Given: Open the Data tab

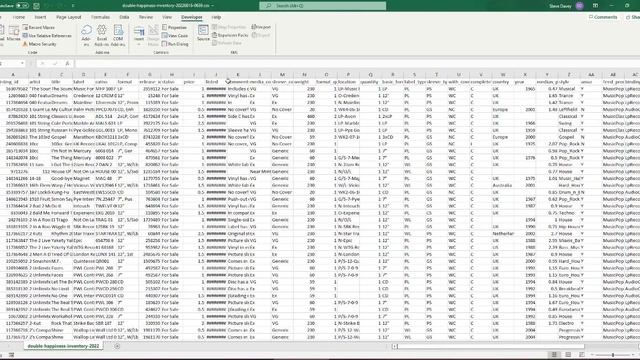Looking at the screenshot, I should point(124,17).
